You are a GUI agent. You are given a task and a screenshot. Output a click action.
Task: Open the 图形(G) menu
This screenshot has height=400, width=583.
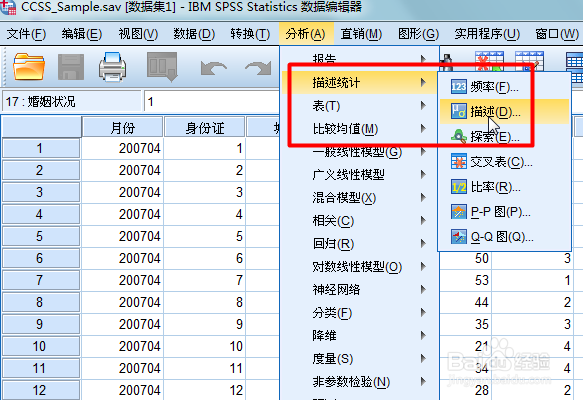[x=418, y=34]
